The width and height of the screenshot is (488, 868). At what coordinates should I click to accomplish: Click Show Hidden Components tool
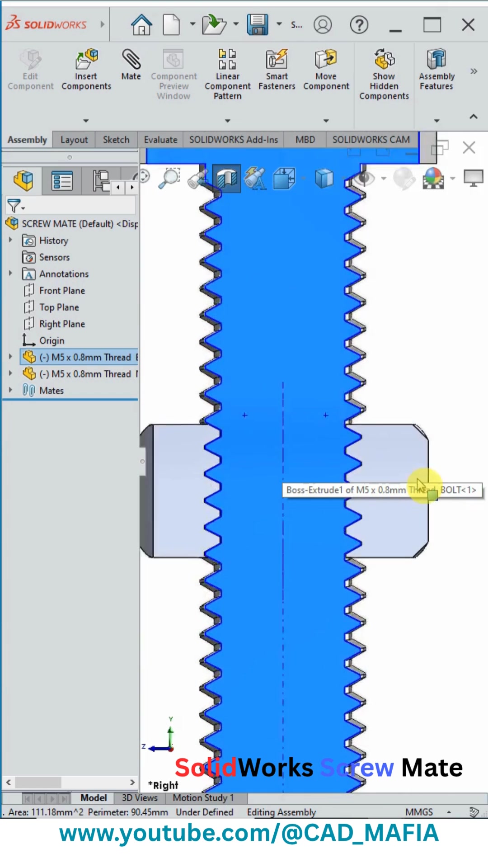[x=384, y=74]
